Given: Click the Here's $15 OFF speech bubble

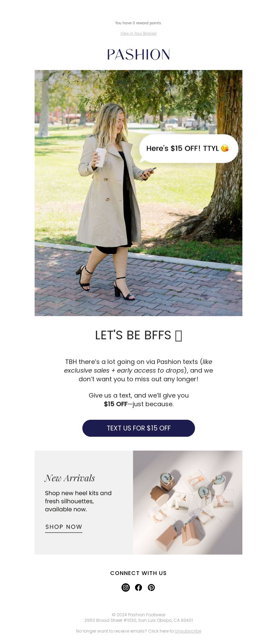Looking at the screenshot, I should tap(188, 149).
